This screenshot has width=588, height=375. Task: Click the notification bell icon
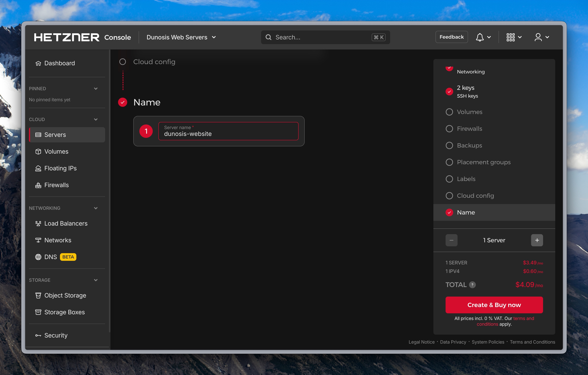(x=480, y=37)
